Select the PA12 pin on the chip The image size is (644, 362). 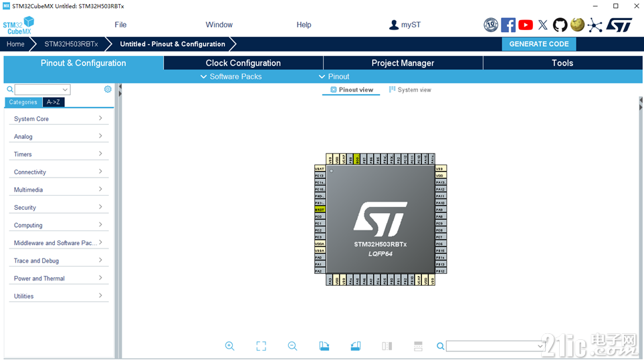click(441, 189)
